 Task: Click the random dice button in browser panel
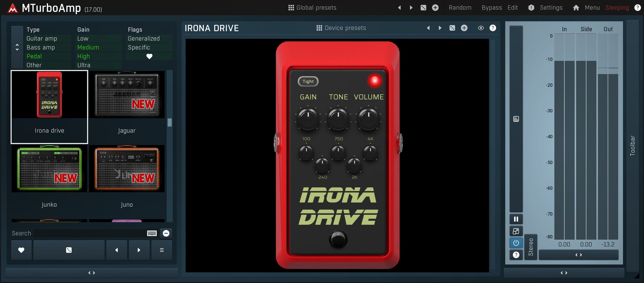69,250
